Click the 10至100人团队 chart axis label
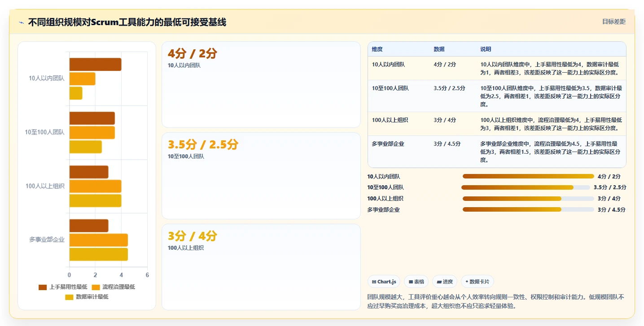The height and width of the screenshot is (326, 644). click(45, 132)
